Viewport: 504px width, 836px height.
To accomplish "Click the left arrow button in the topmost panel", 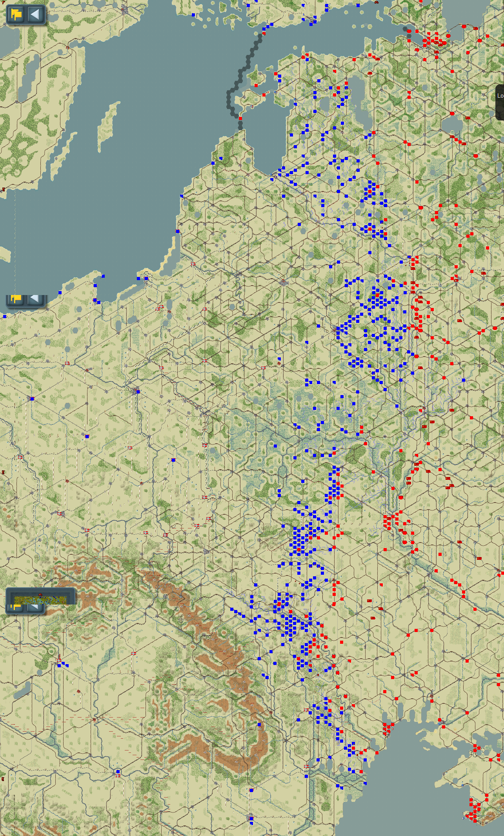I will 35,15.
